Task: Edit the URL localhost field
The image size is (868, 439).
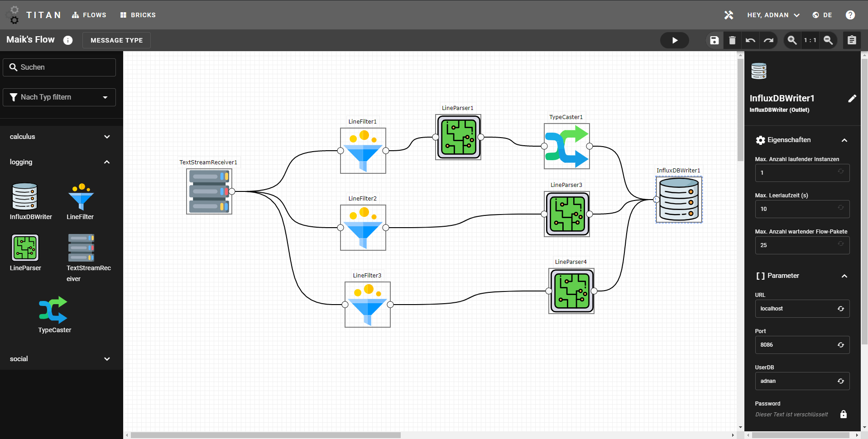Action: 802,309
